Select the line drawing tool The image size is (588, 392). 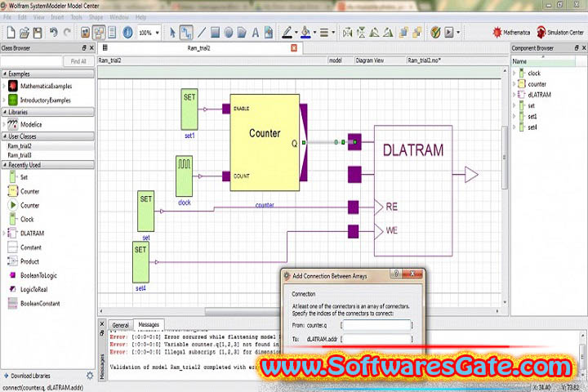[x=202, y=33]
